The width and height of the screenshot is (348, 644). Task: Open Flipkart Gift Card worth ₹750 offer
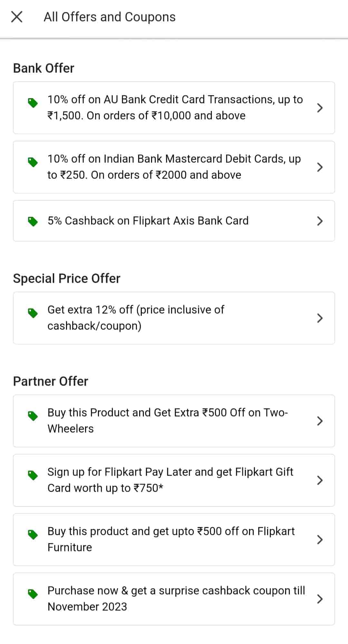(170, 480)
